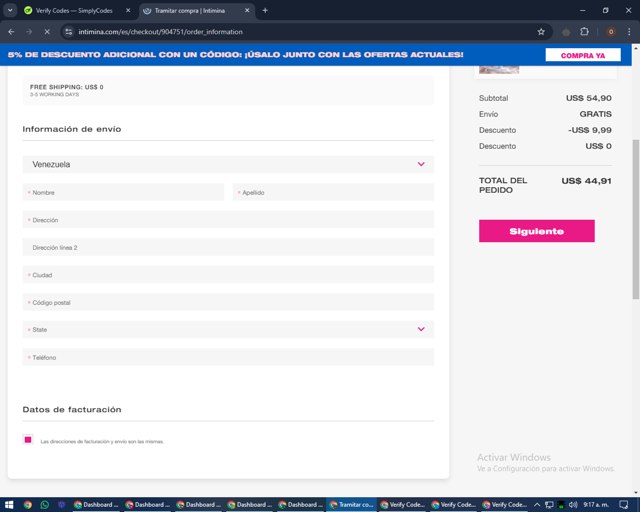The height and width of the screenshot is (512, 640).
Task: Focus the Nombre field
Action: coord(123,192)
